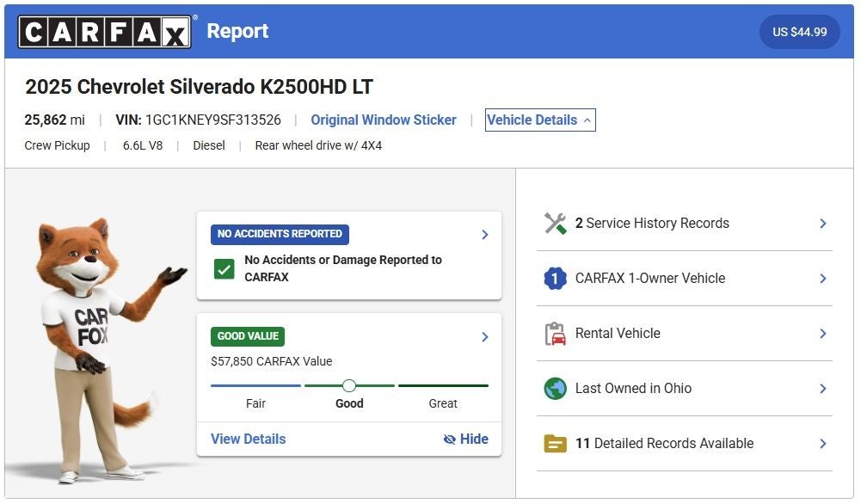Screen dimensions: 861x504
Task: Click No Accidents or Damage Reported text
Action: point(343,268)
